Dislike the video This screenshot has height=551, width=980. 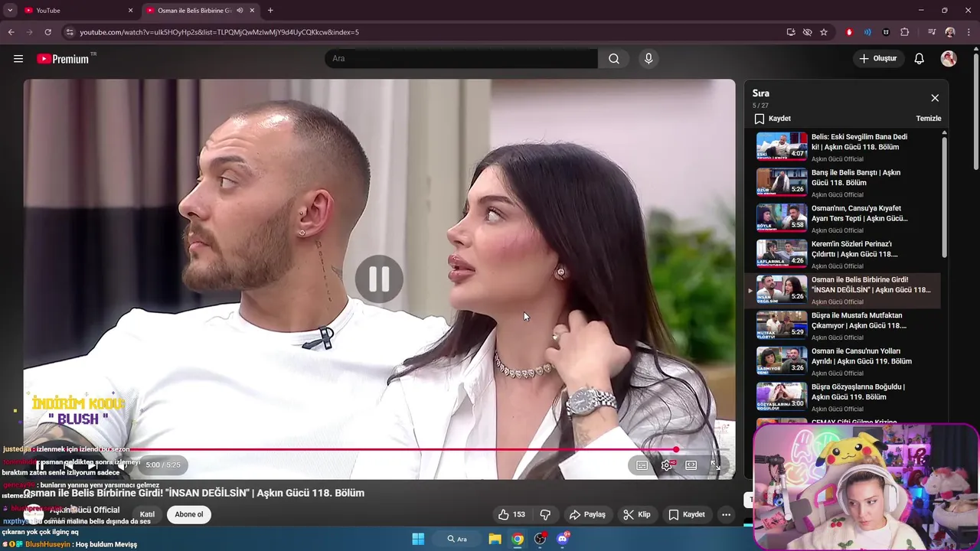point(545,514)
